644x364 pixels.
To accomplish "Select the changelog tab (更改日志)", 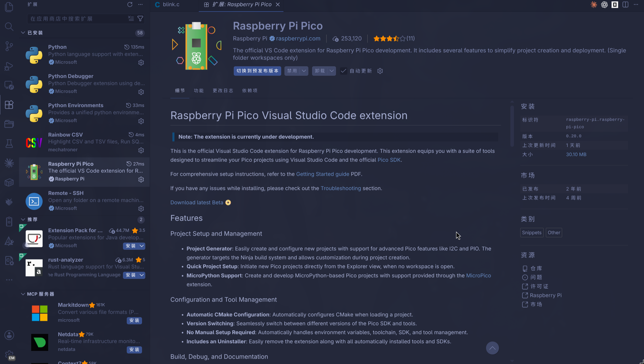I will [223, 91].
